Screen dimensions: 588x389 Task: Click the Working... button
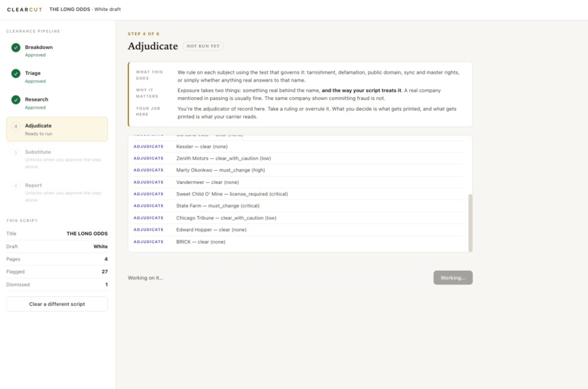click(x=452, y=277)
